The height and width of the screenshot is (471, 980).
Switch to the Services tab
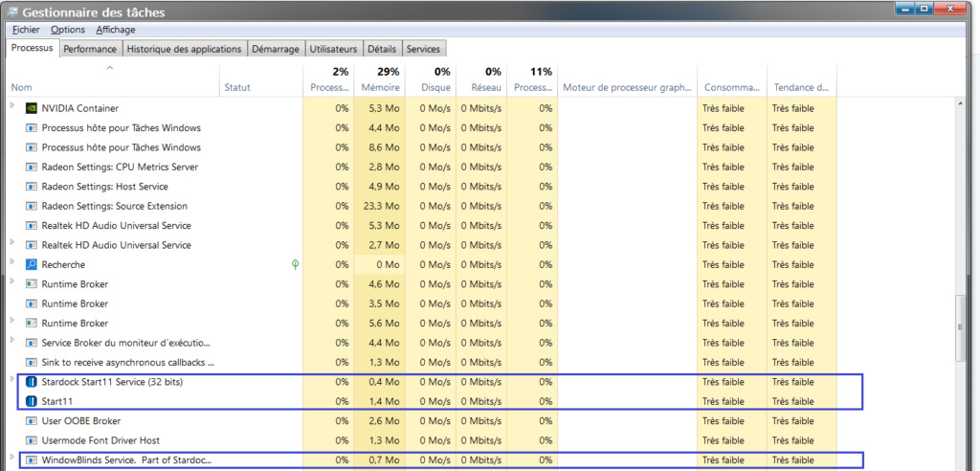click(x=423, y=49)
